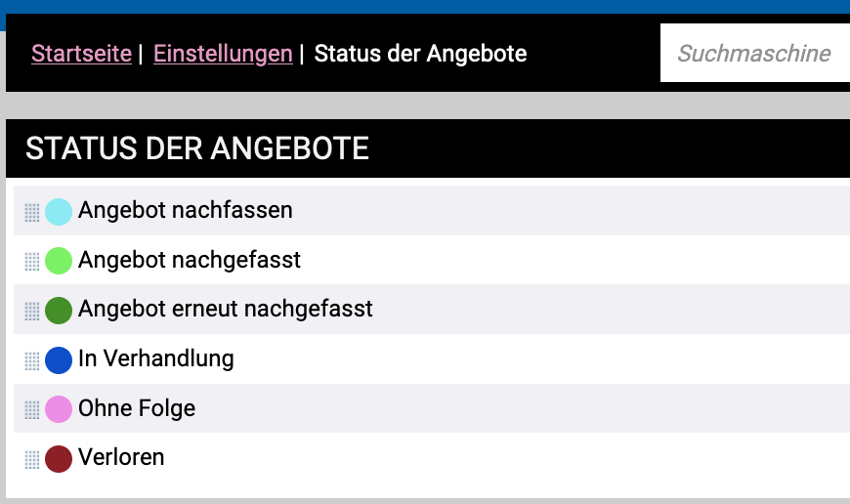Click drag handle icon beside In Verhandlung

point(31,360)
